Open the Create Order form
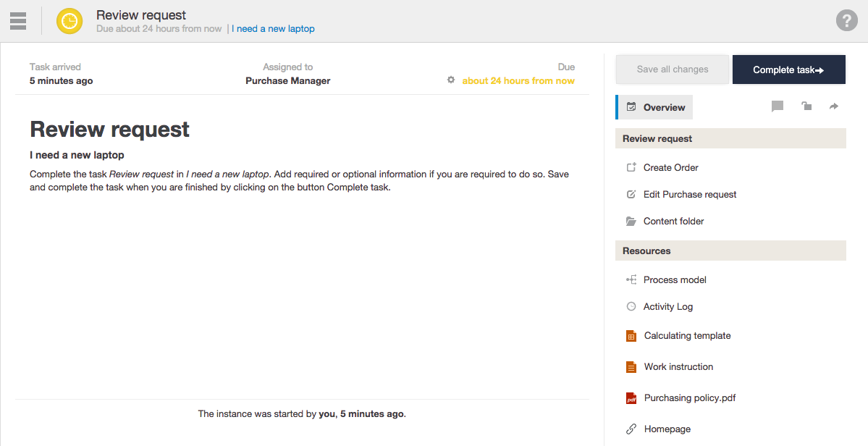This screenshot has width=868, height=446. (x=670, y=167)
